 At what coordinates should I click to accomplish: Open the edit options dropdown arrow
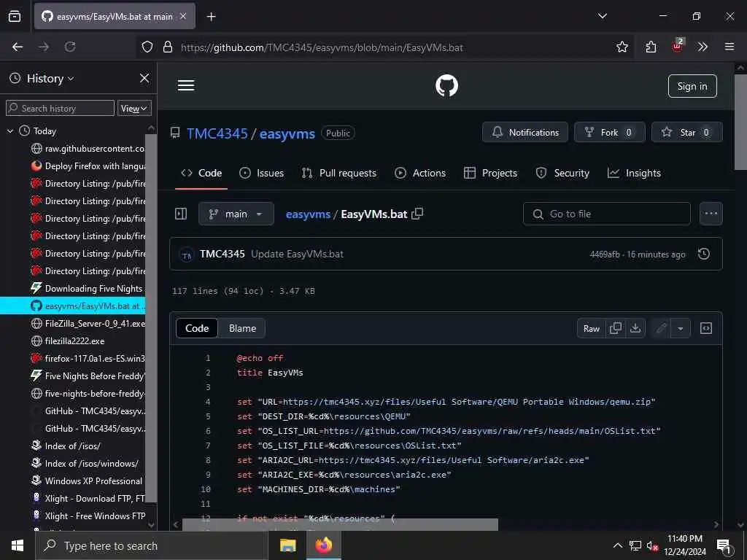[681, 329]
